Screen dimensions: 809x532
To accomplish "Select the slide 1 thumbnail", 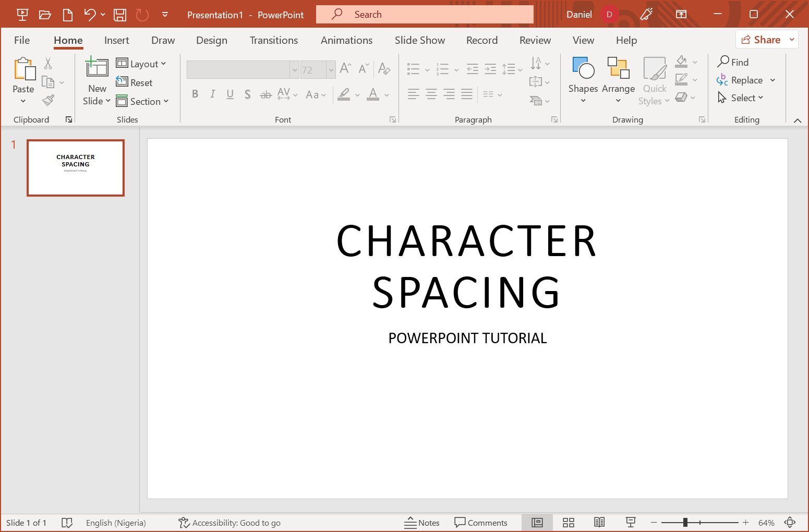I will (x=75, y=167).
